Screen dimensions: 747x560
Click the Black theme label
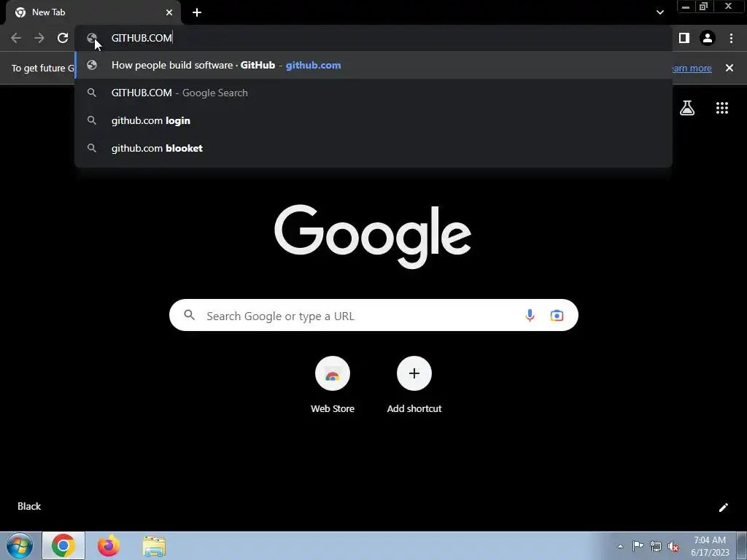[29, 506]
